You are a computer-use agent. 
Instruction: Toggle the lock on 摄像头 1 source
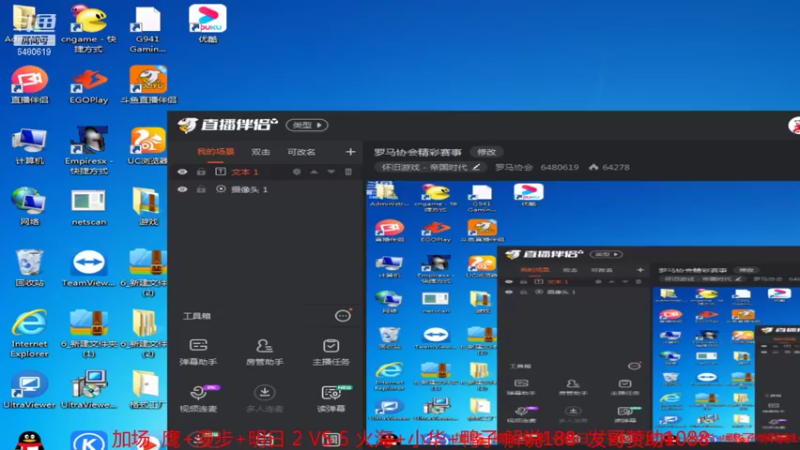click(x=201, y=189)
